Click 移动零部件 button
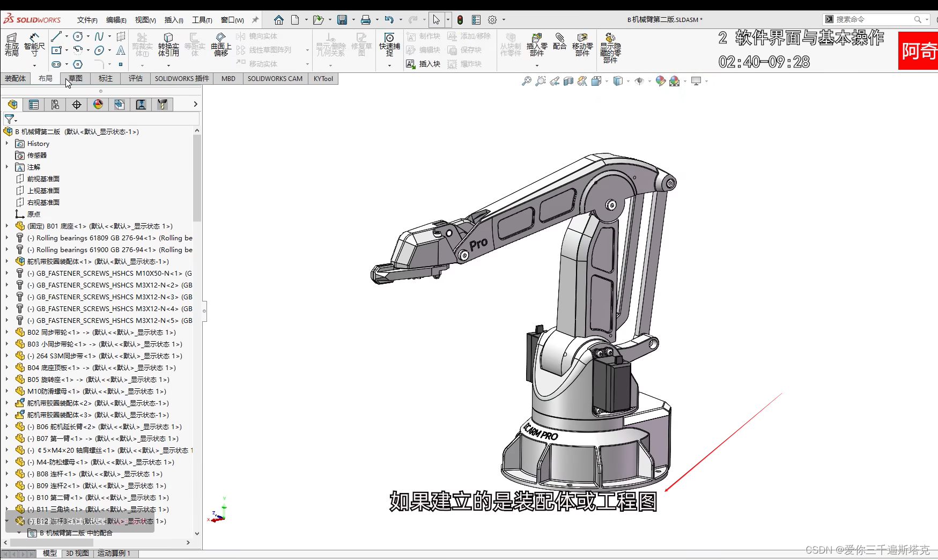The width and height of the screenshot is (938, 560). click(x=582, y=45)
